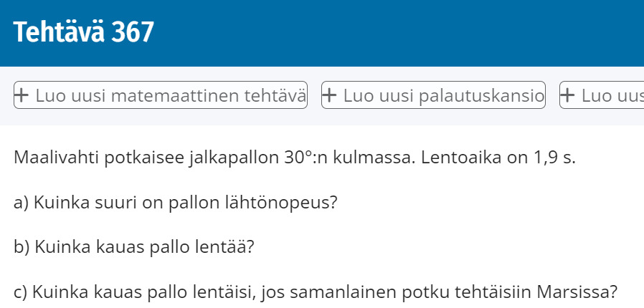Screen dimensions: 644x308
Task: Open the 'Luo uusi palautuskansio' button
Action: [433, 95]
